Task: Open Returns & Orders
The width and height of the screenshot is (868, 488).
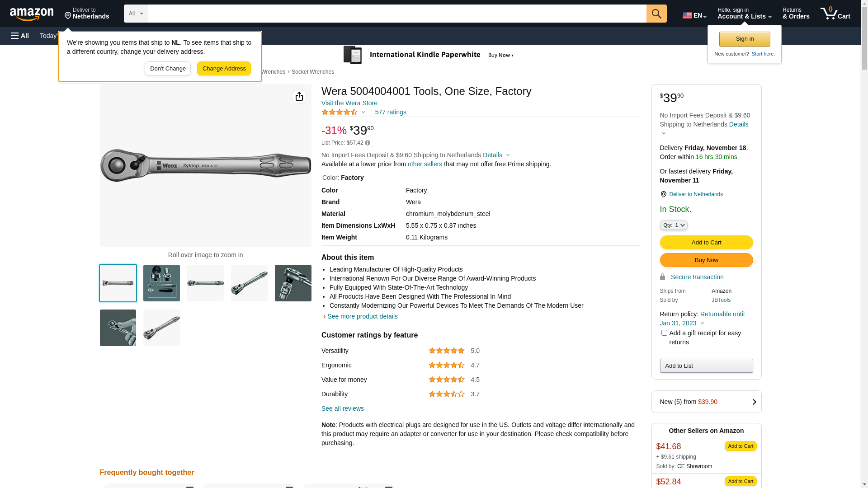Action: 796,14
